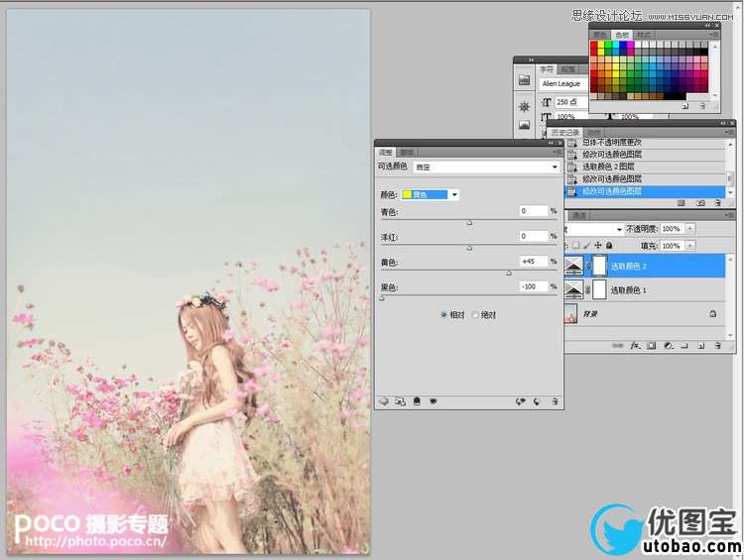744x560 pixels.
Task: Open the 颜色 (Colors) yellow dropdown
Action: (454, 195)
